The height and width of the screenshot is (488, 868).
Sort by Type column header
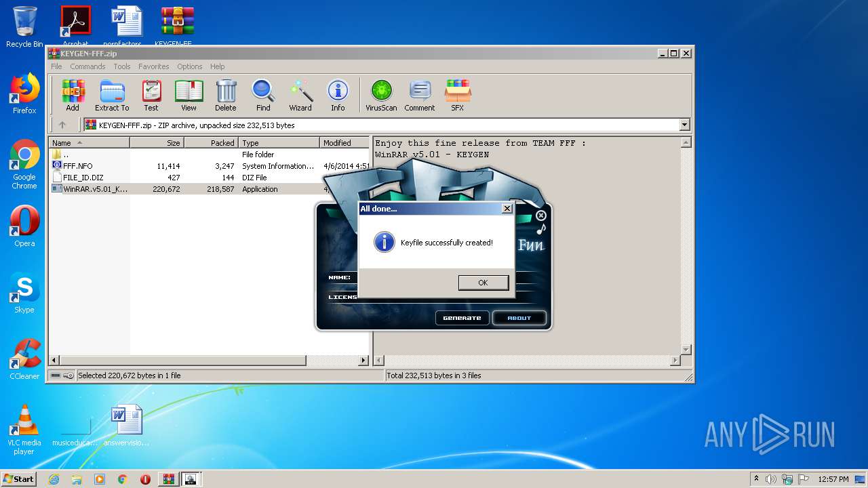[279, 143]
